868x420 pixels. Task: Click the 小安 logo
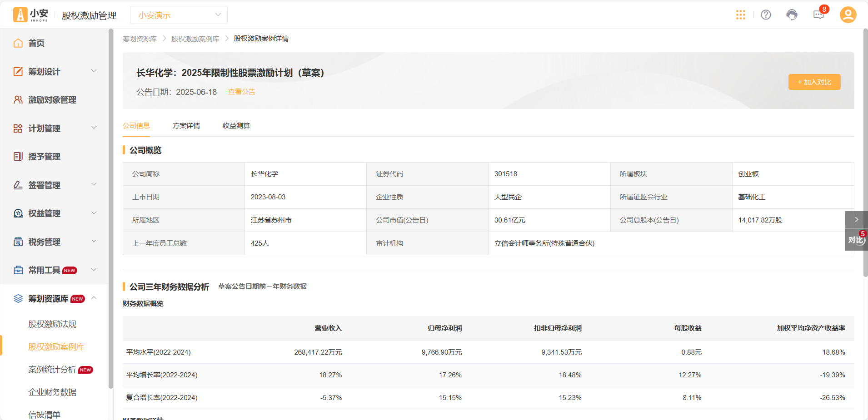click(31, 15)
